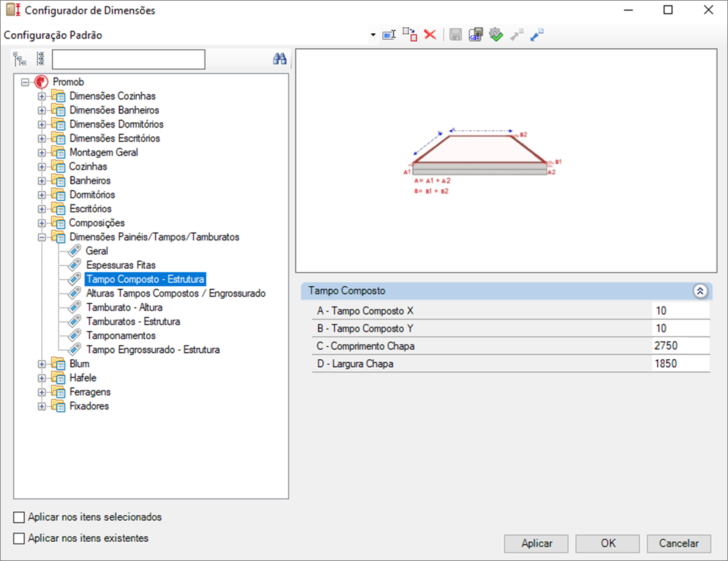Enable Aplicar nos itens selecionados checkbox
This screenshot has width=728, height=561.
(19, 517)
